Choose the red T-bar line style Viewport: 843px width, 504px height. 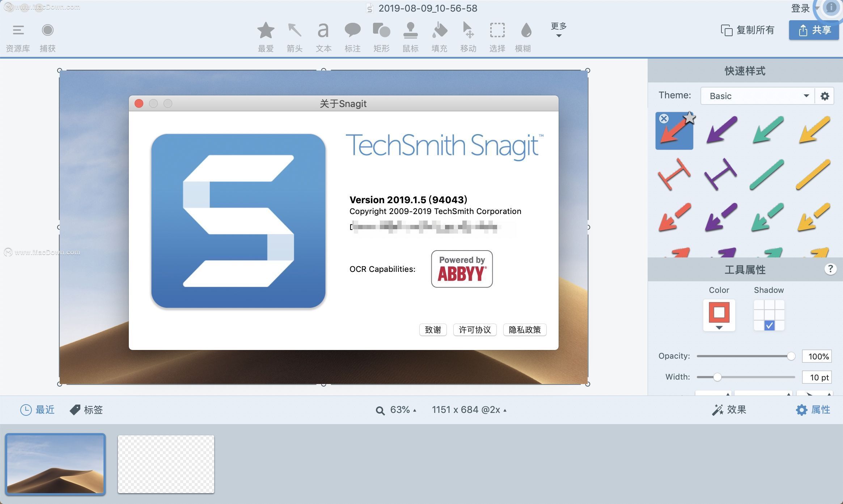674,174
